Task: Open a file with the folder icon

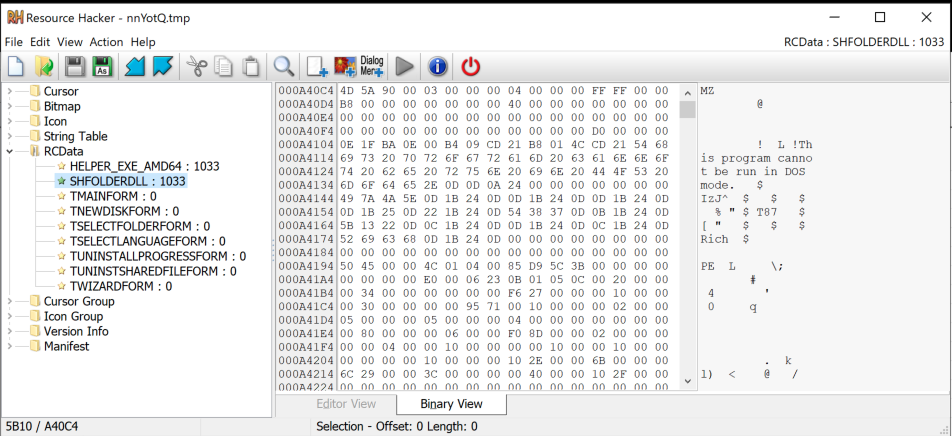Action: click(43, 66)
